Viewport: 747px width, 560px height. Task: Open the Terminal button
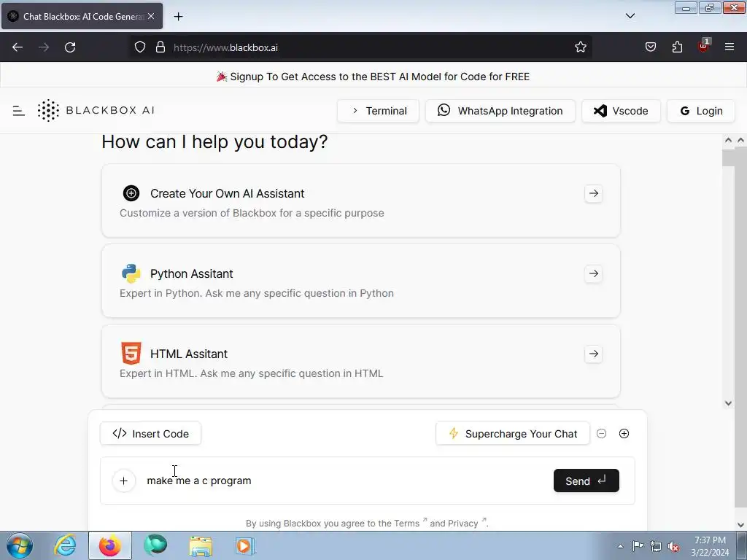[379, 111]
